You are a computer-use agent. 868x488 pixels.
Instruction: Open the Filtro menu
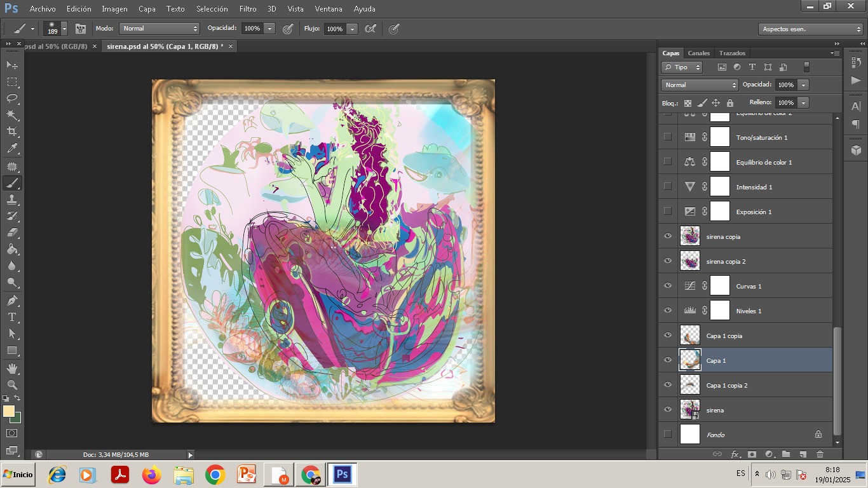coord(248,9)
